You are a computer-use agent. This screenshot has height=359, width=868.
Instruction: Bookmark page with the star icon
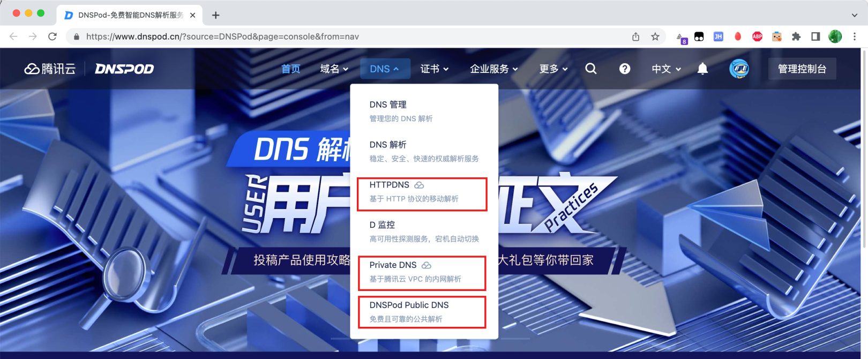pos(655,36)
